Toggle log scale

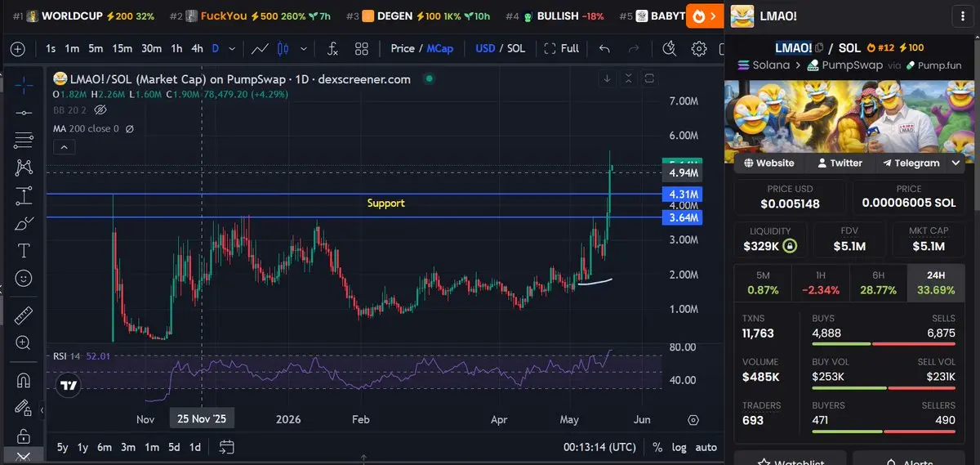click(x=679, y=447)
